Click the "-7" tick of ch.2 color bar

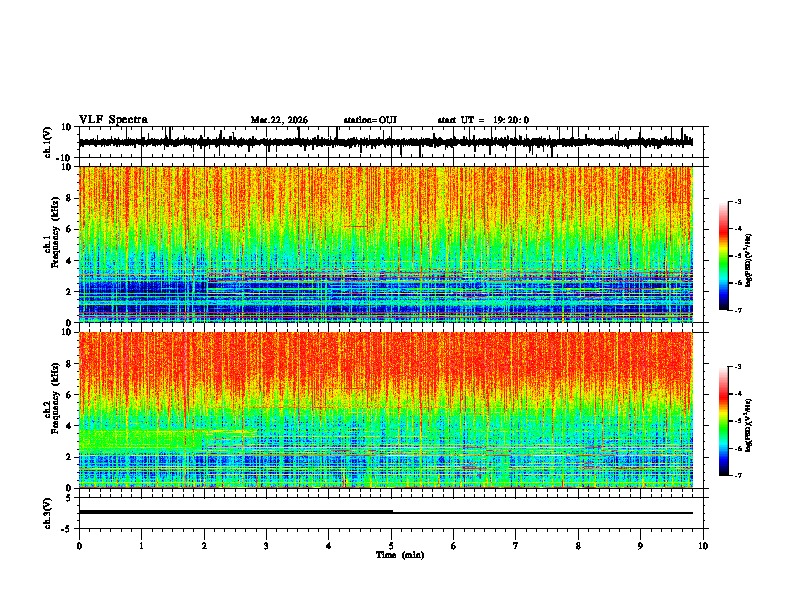click(737, 475)
